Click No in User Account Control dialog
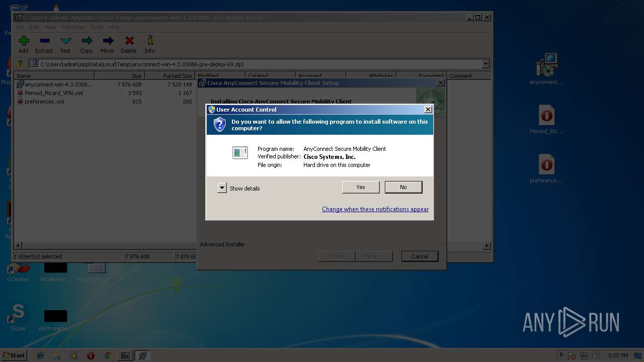Screen dimensions: 644x362 click(x=404, y=187)
